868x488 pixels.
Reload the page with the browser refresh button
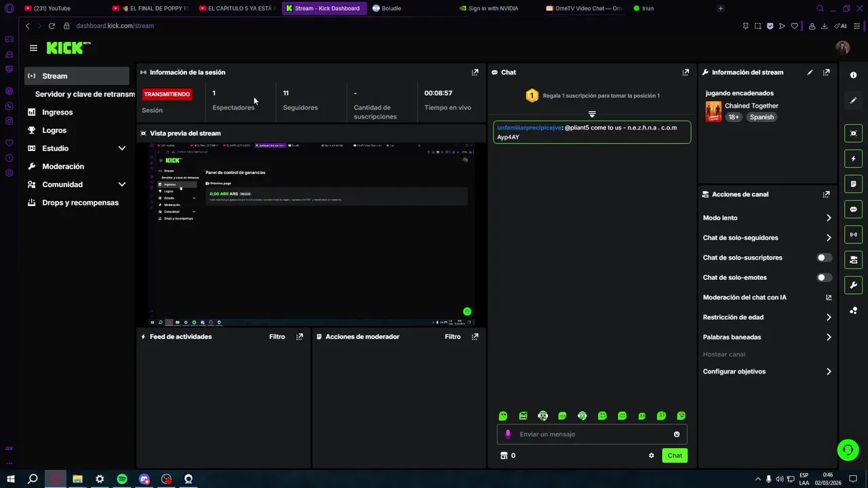[52, 26]
